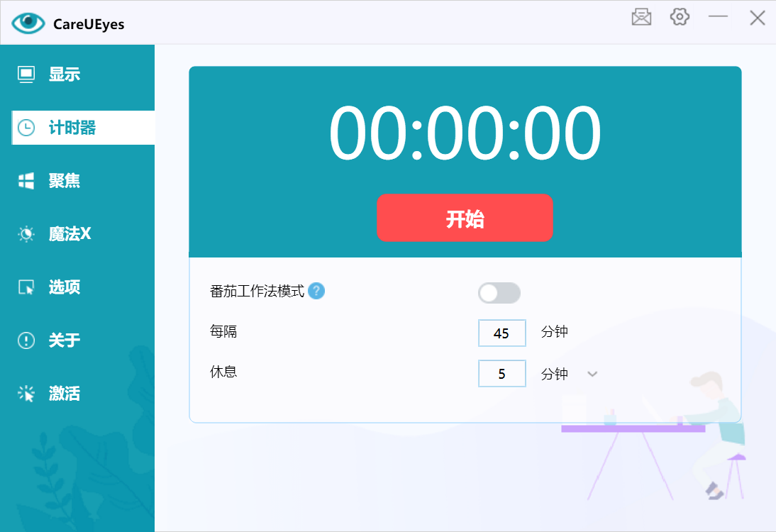Click the clock icon beside 计时器
The height and width of the screenshot is (532, 776).
coord(26,128)
